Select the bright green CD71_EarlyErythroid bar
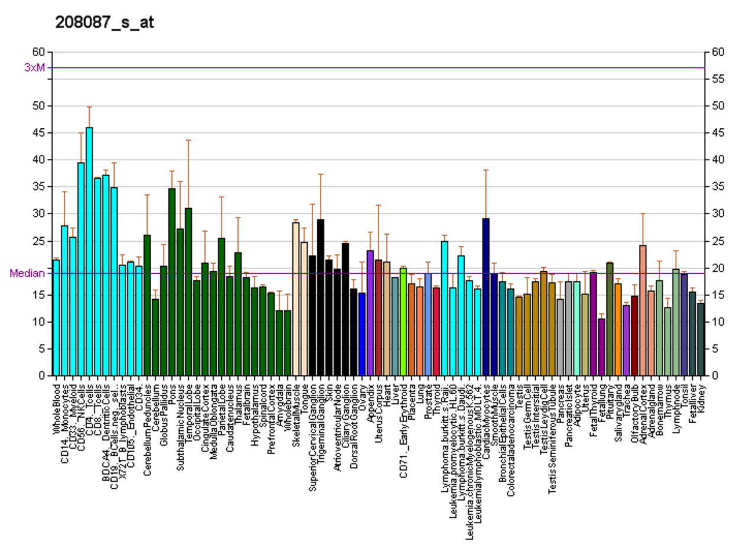The image size is (756, 548). pos(403,322)
